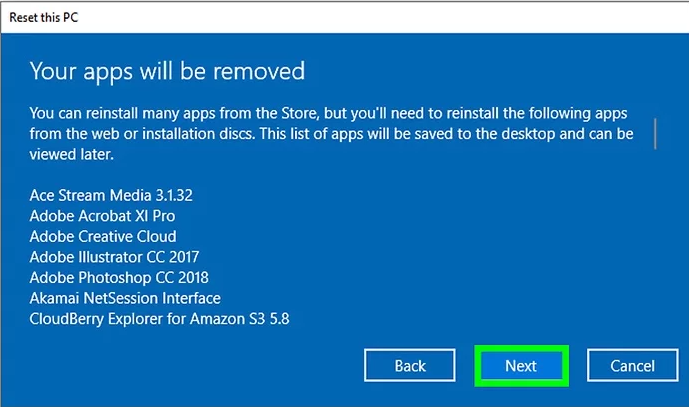Click the Next button
The height and width of the screenshot is (407, 689).
[x=521, y=366]
